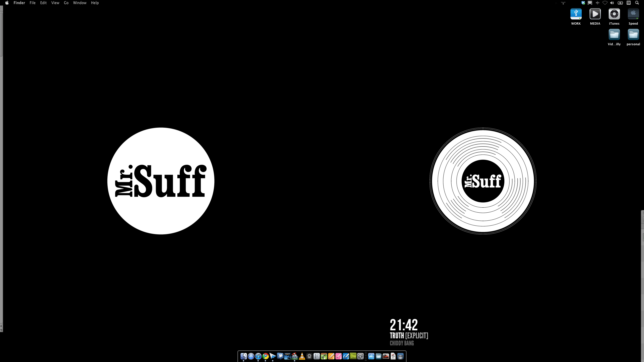Open the Bluetooth status menu
The height and width of the screenshot is (362, 644).
[597, 3]
